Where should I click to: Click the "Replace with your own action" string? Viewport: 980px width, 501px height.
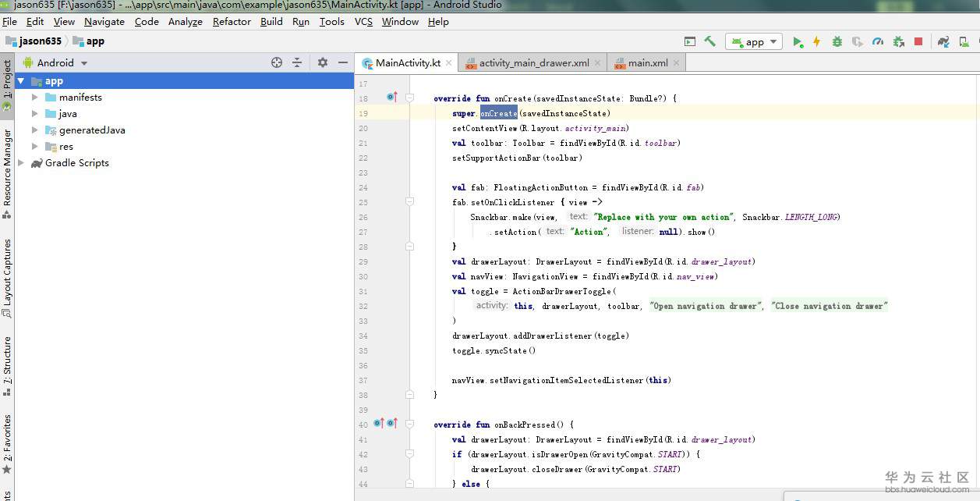[x=663, y=217]
